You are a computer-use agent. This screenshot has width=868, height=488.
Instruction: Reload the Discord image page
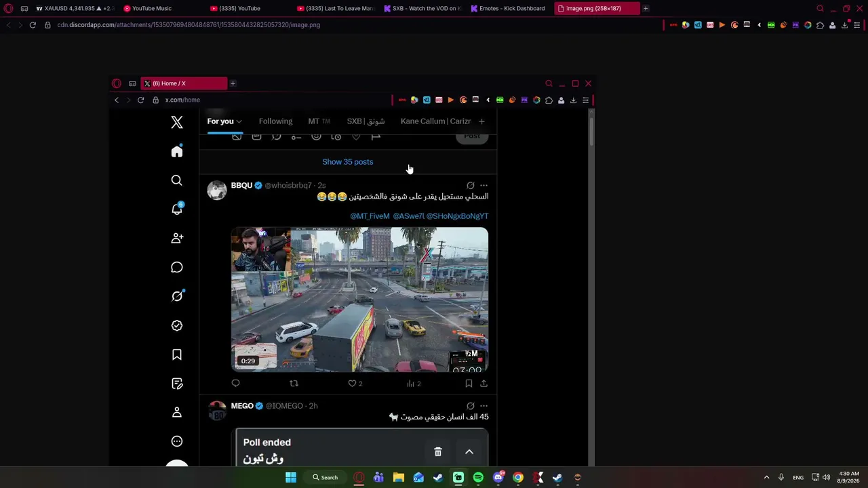click(32, 25)
